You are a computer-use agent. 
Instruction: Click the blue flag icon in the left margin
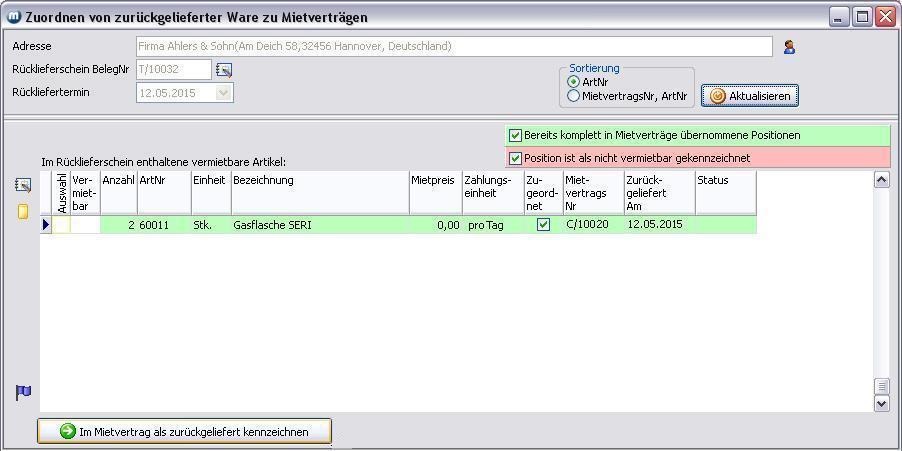(23, 393)
